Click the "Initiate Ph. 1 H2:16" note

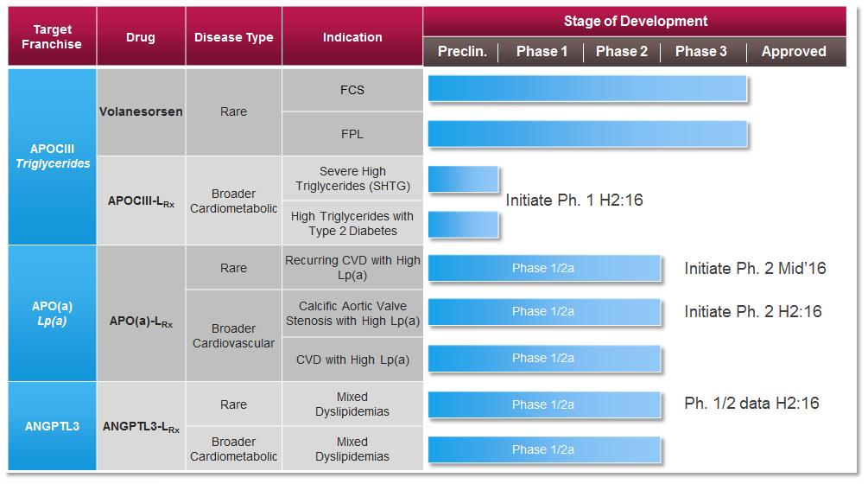coord(574,201)
